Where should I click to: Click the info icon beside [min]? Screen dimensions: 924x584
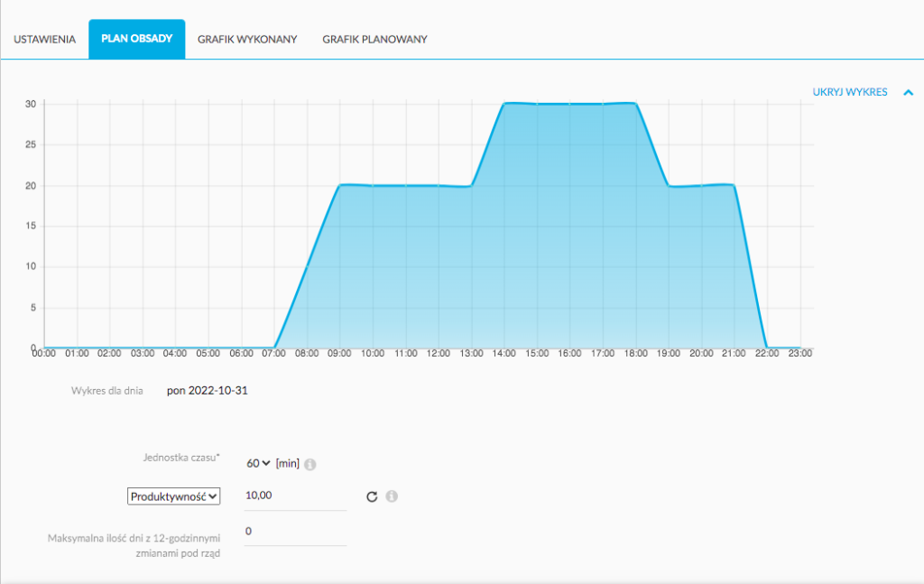click(310, 464)
